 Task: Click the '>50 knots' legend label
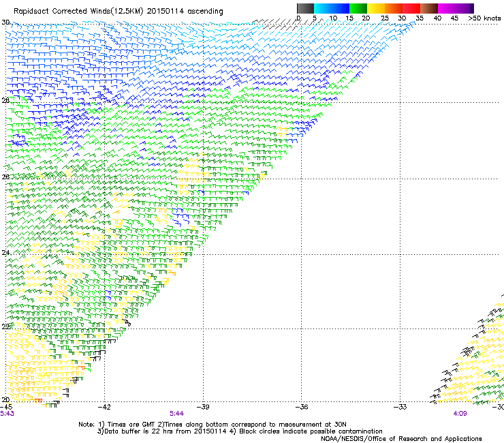point(484,18)
